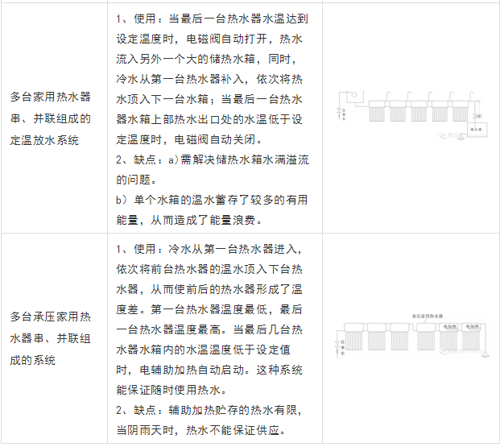The height and width of the screenshot is (447, 504).
Task: Click the line '能保证随时使用热水。'
Action: pos(171,390)
